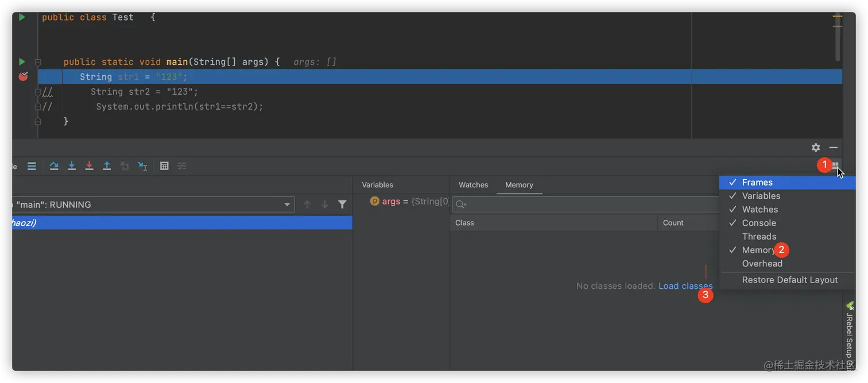The height and width of the screenshot is (383, 868).
Task: Click the Run to Cursor icon
Action: click(142, 166)
